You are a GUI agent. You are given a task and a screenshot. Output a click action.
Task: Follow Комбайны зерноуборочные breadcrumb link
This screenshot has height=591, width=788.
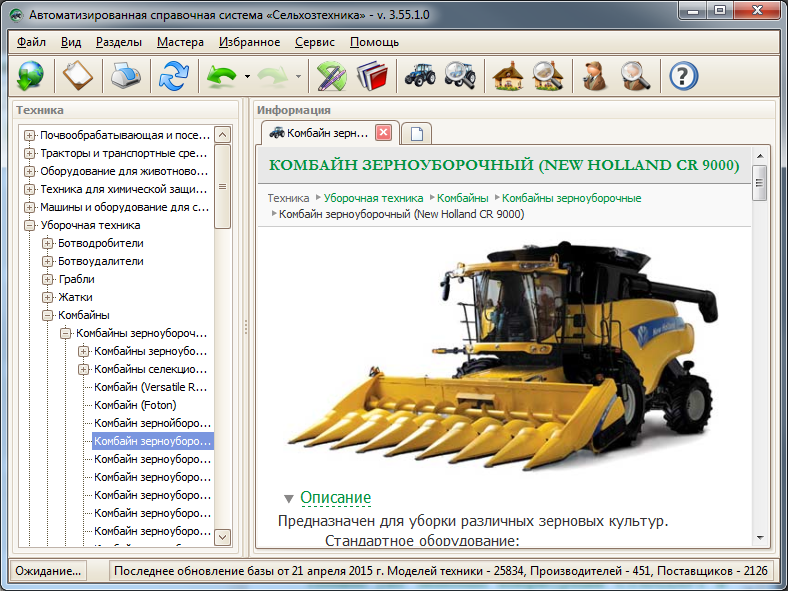[571, 198]
